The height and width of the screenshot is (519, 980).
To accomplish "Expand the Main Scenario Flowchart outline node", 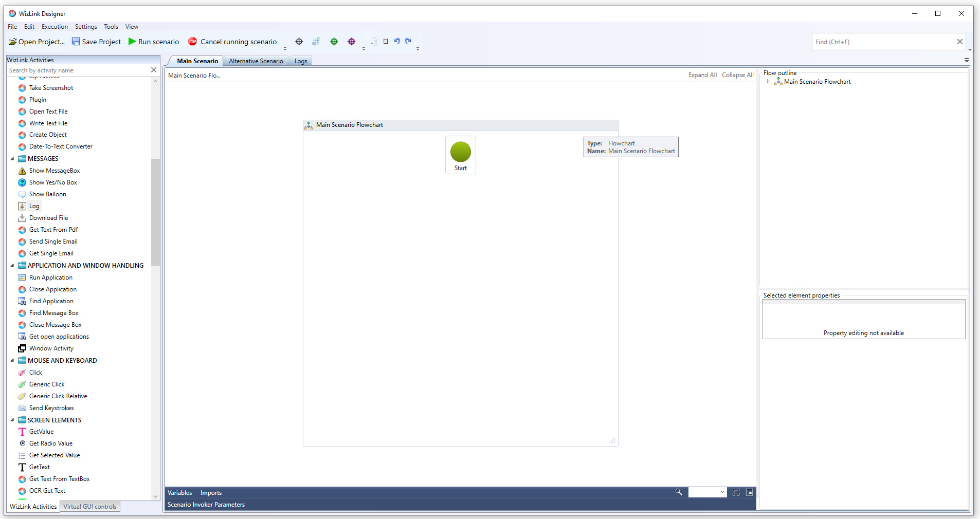I will click(x=768, y=82).
